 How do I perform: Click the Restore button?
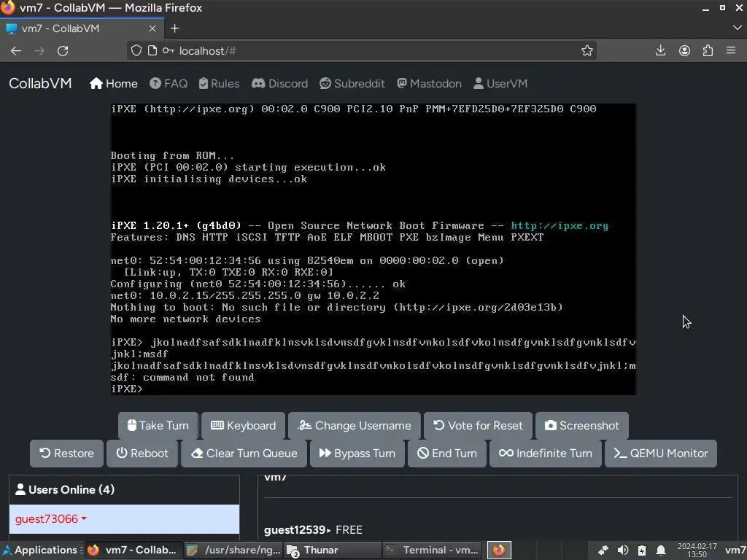pyautogui.click(x=66, y=454)
